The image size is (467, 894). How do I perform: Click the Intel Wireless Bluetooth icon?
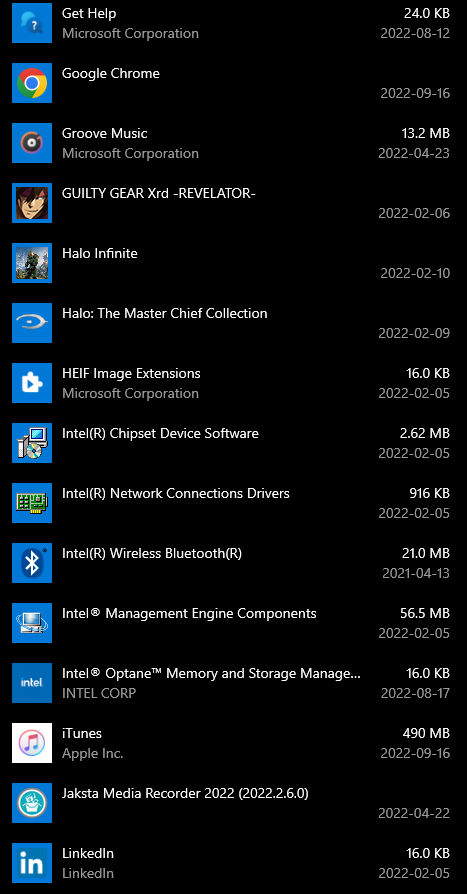point(32,563)
